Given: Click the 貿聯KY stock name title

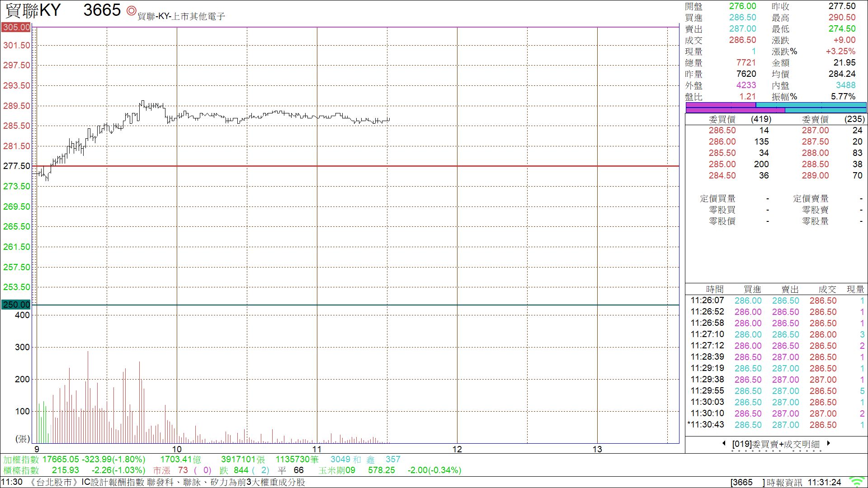Looking at the screenshot, I should tap(33, 10).
